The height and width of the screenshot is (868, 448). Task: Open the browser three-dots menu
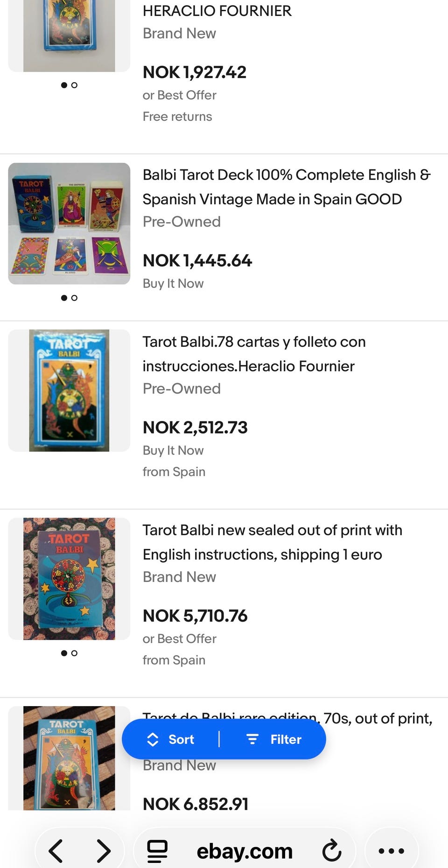pyautogui.click(x=391, y=851)
